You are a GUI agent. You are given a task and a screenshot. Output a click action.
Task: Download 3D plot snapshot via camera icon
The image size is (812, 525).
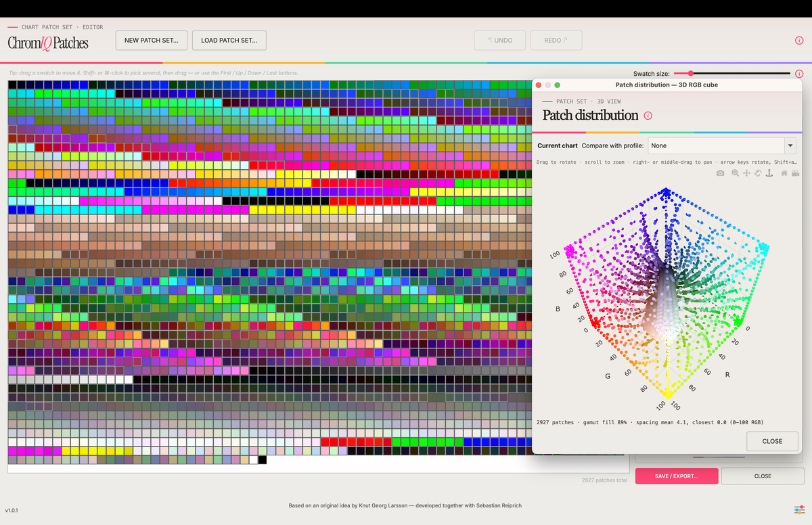point(720,173)
